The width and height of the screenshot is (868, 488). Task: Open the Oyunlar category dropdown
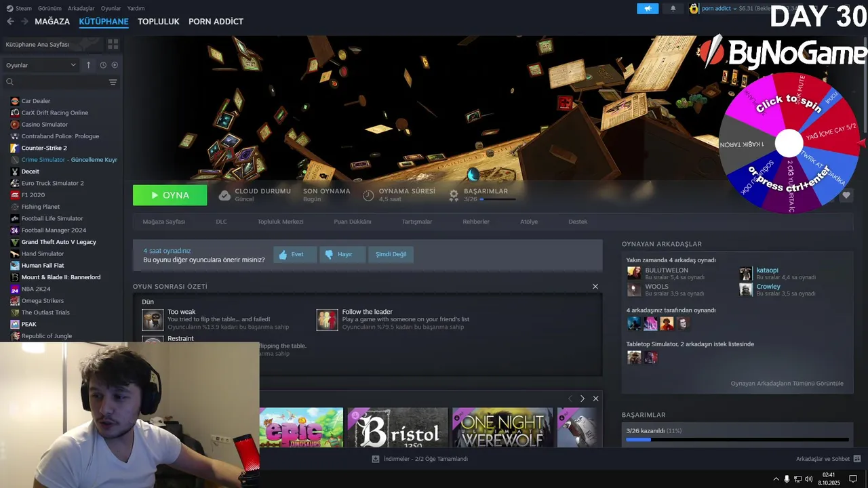click(41, 65)
